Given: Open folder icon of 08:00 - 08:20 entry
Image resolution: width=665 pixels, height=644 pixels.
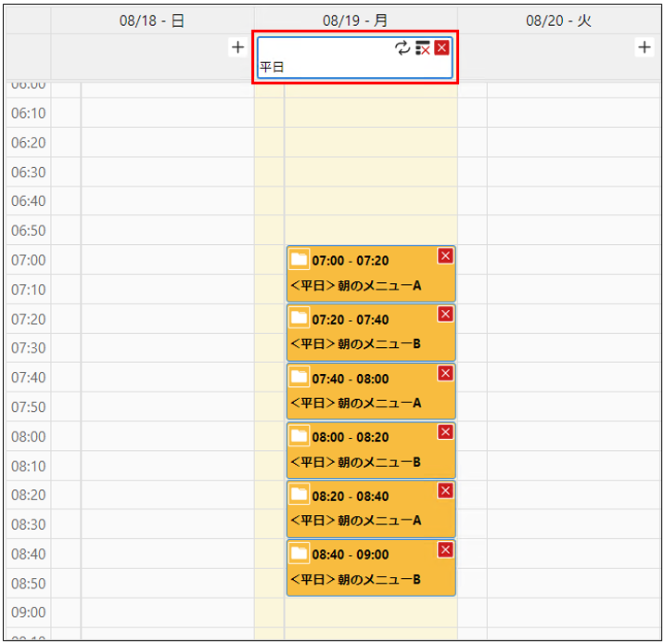Looking at the screenshot, I should click(299, 435).
